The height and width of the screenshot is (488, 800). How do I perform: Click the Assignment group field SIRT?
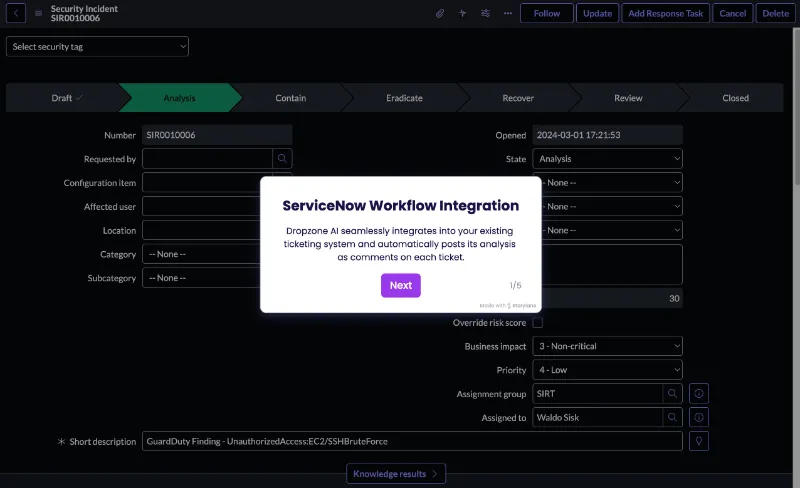coord(597,394)
